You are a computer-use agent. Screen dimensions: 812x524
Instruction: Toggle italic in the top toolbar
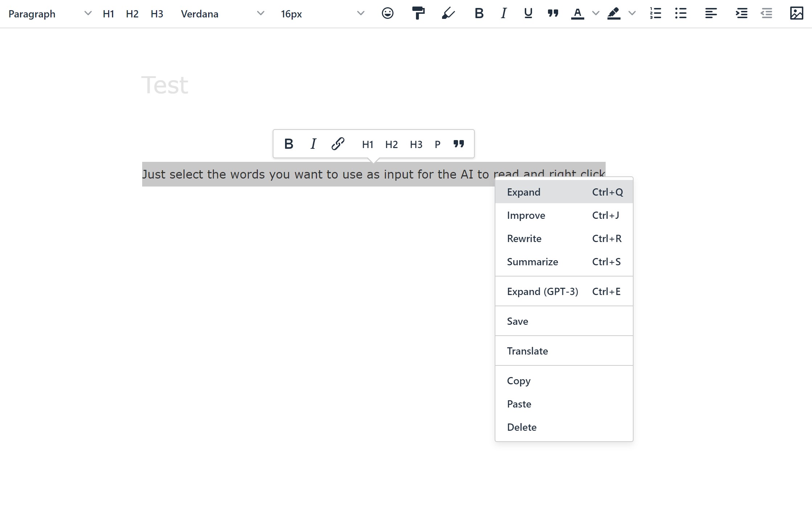[x=503, y=13]
